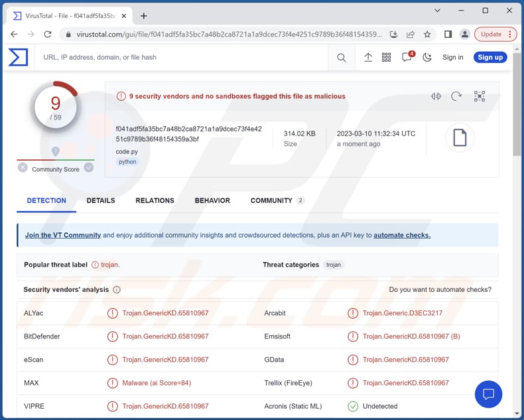This screenshot has width=524, height=420.
Task: Switch to the BEHAVIOR tab
Action: click(212, 200)
